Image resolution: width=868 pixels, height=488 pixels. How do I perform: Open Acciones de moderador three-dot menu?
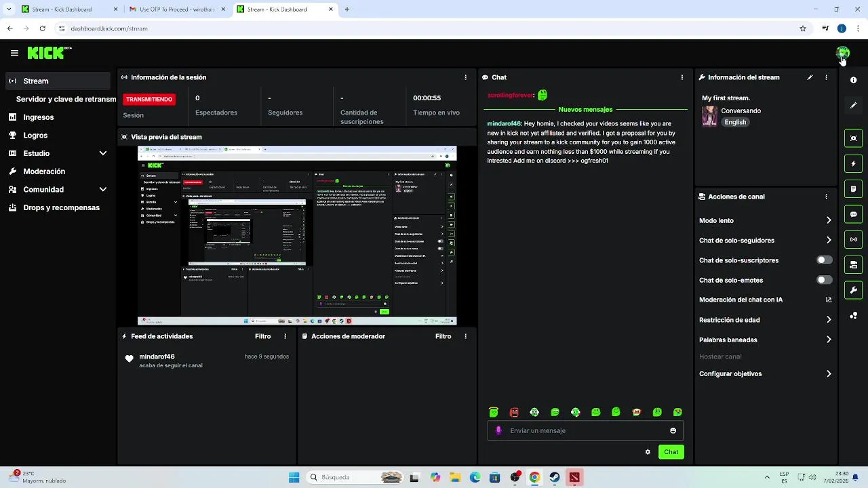(465, 336)
